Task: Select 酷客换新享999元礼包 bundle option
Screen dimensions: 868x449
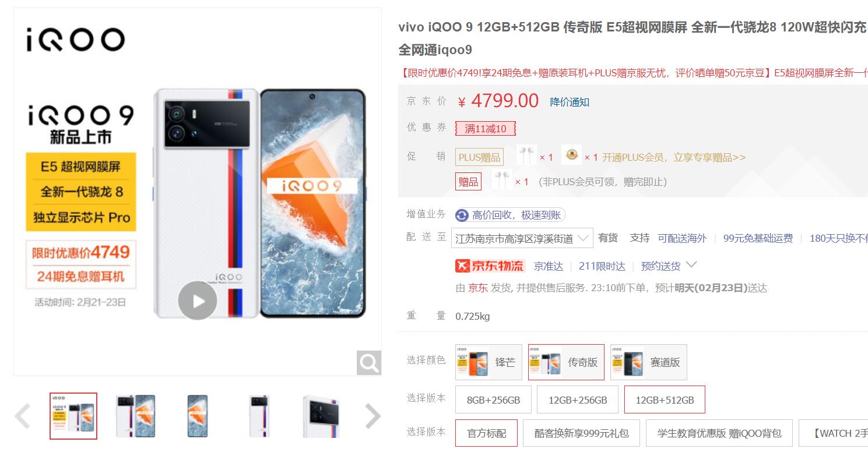Action: [581, 433]
